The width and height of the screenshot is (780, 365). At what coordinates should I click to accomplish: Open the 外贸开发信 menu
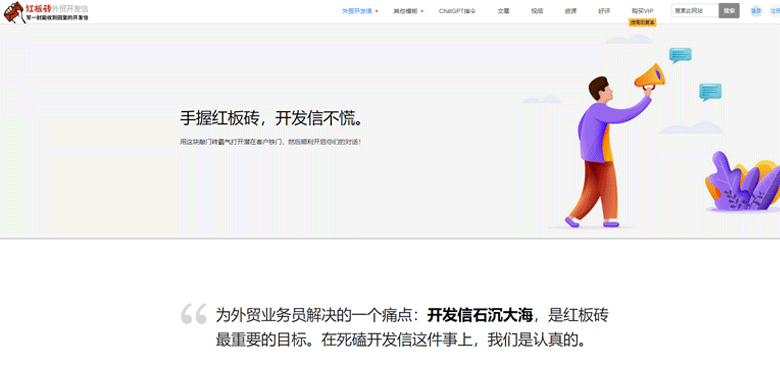coord(357,11)
